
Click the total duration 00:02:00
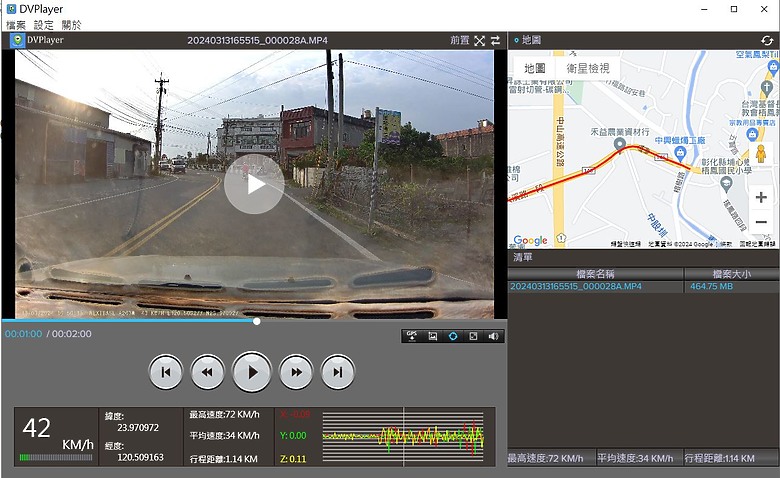pyautogui.click(x=72, y=334)
